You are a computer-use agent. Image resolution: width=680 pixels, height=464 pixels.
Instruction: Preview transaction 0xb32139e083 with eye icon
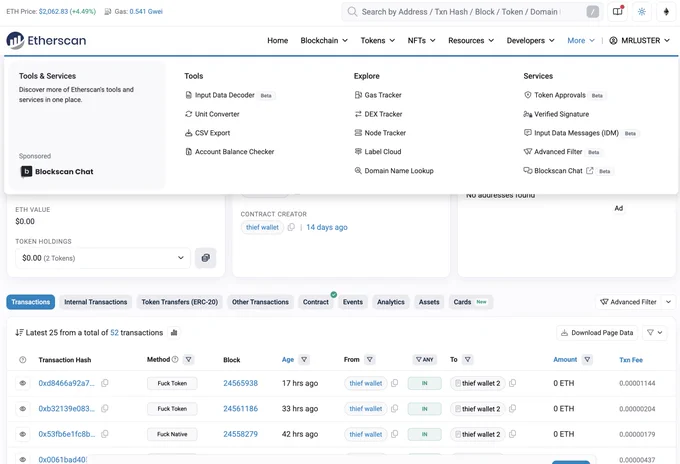(23, 408)
